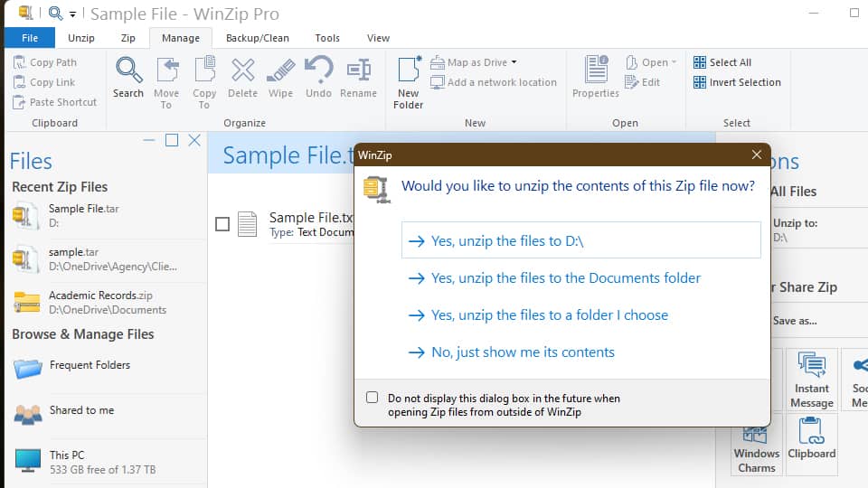Click Add a network location
This screenshot has width=868, height=488.
(x=494, y=82)
